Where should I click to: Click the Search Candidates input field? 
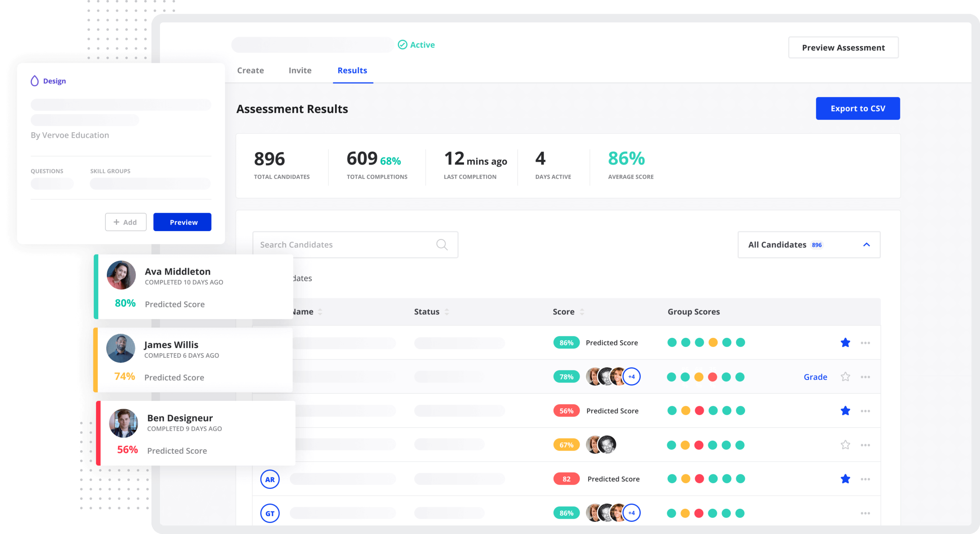[345, 245]
